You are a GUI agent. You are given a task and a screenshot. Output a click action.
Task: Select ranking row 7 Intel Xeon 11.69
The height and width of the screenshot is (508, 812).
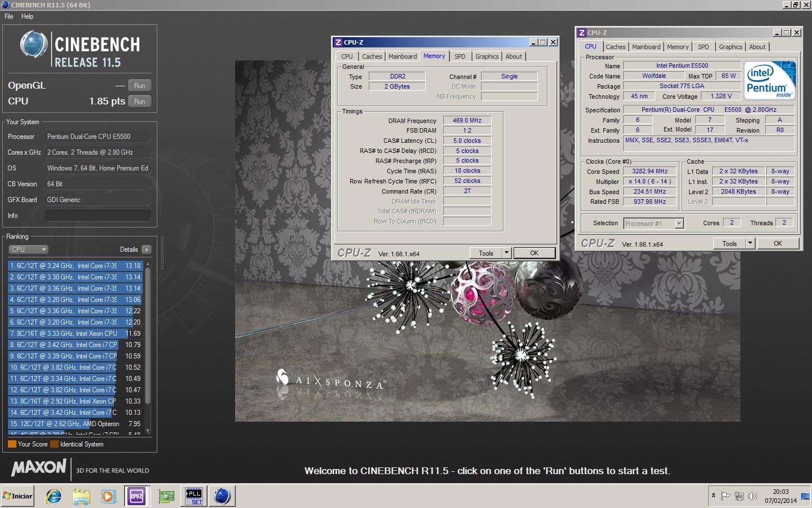[76, 334]
